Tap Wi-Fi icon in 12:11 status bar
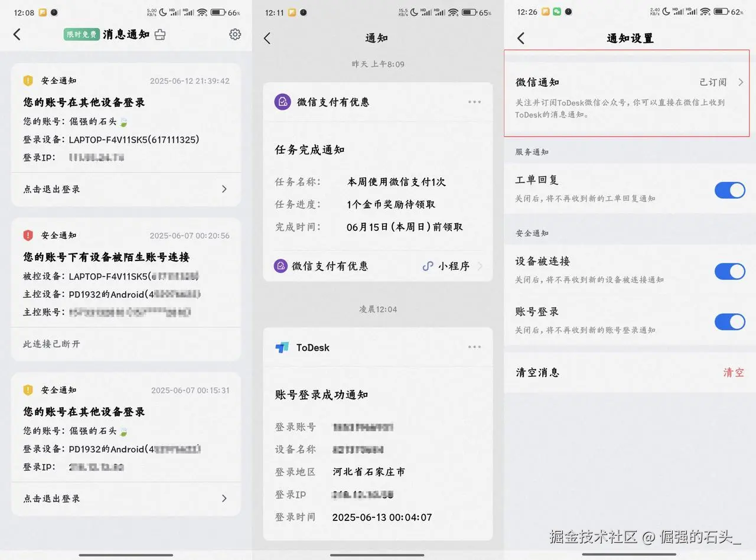This screenshot has width=756, height=560. pos(453,12)
